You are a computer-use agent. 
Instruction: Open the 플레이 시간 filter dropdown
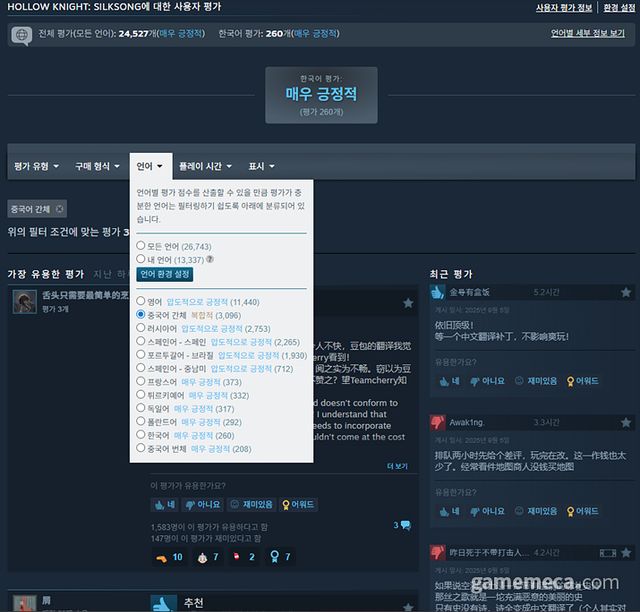click(205, 166)
